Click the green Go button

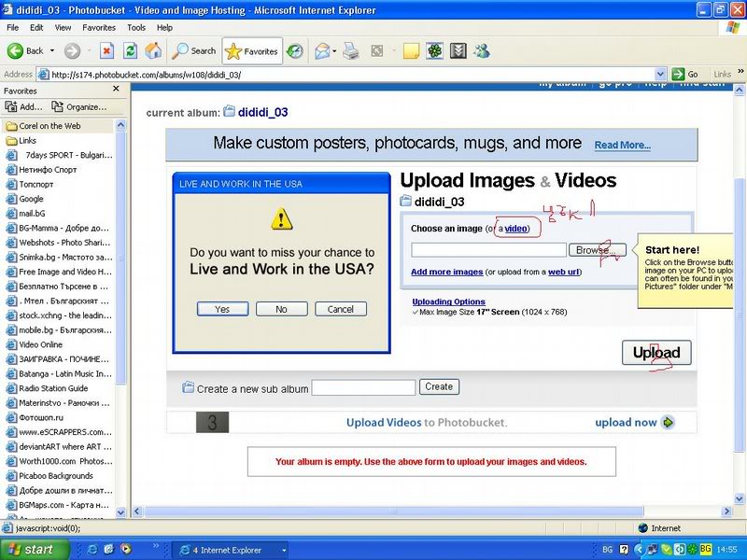coord(686,74)
